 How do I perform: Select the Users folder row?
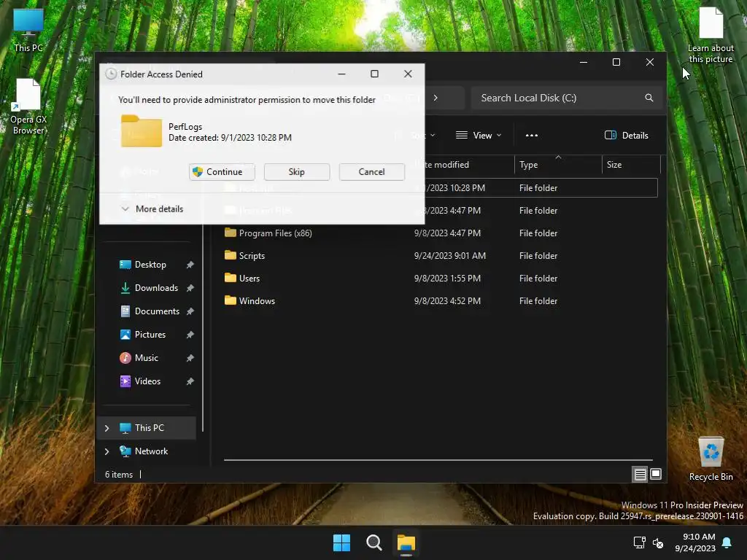click(x=441, y=279)
